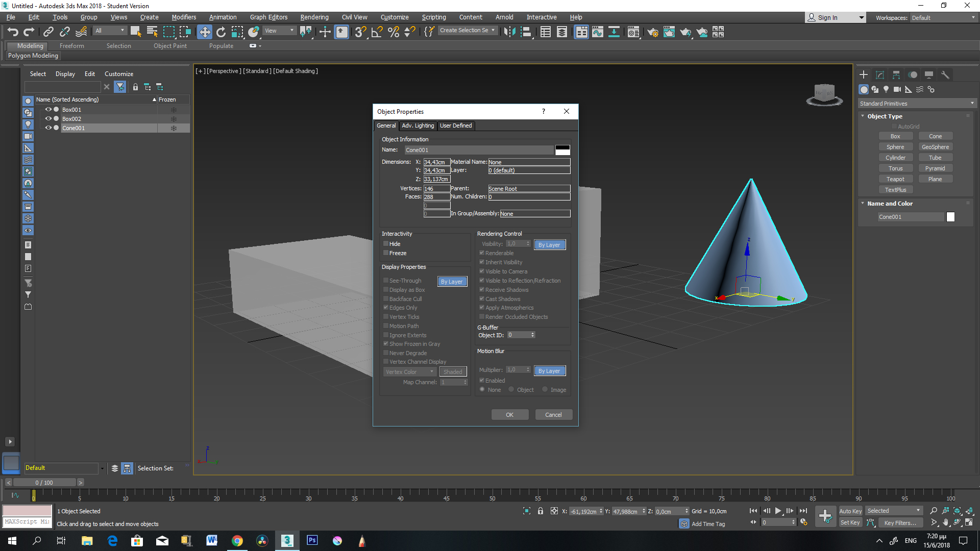
Task: Switch to User Defined tab
Action: point(455,125)
